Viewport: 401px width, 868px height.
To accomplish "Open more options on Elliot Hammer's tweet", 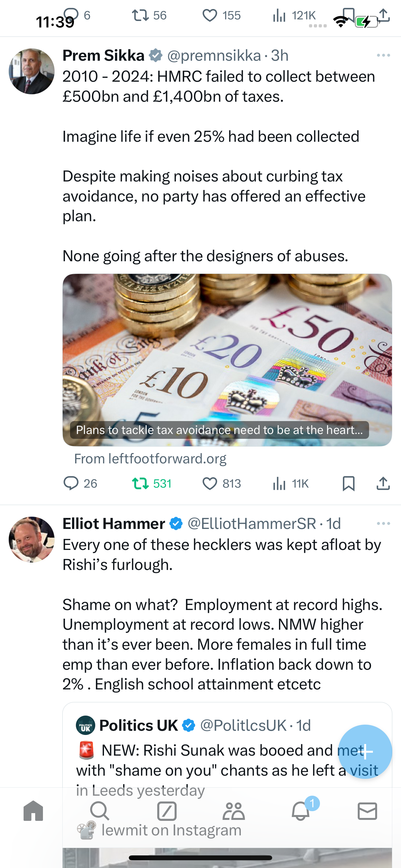I will tap(384, 523).
